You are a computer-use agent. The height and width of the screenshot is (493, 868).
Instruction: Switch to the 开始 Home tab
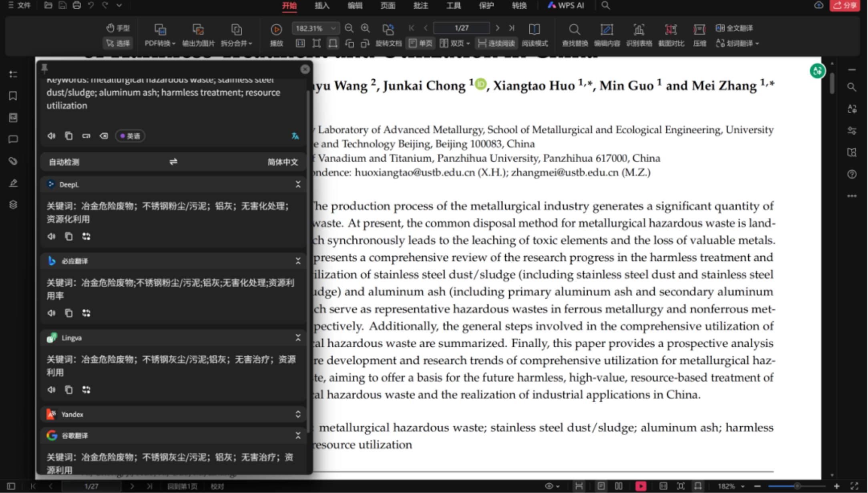tap(289, 6)
